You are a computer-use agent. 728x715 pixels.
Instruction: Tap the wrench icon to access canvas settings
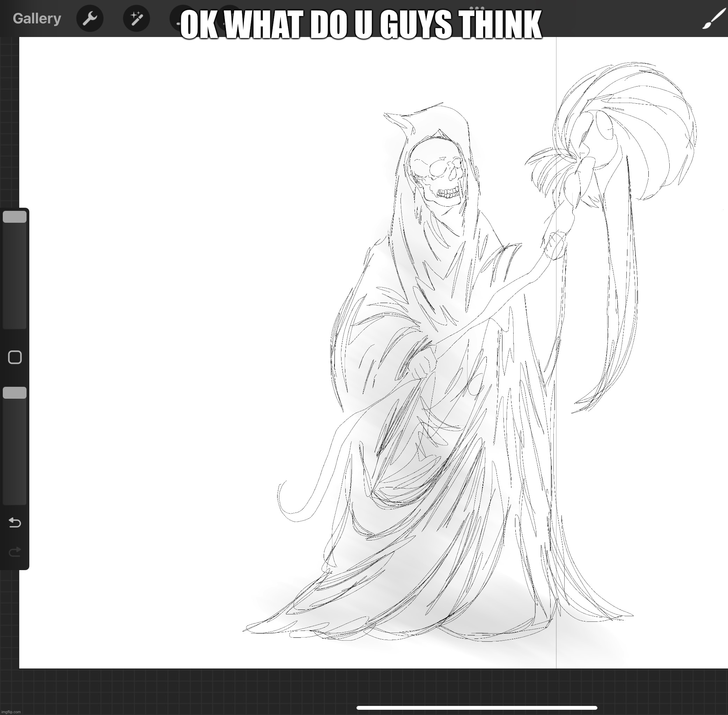click(90, 18)
